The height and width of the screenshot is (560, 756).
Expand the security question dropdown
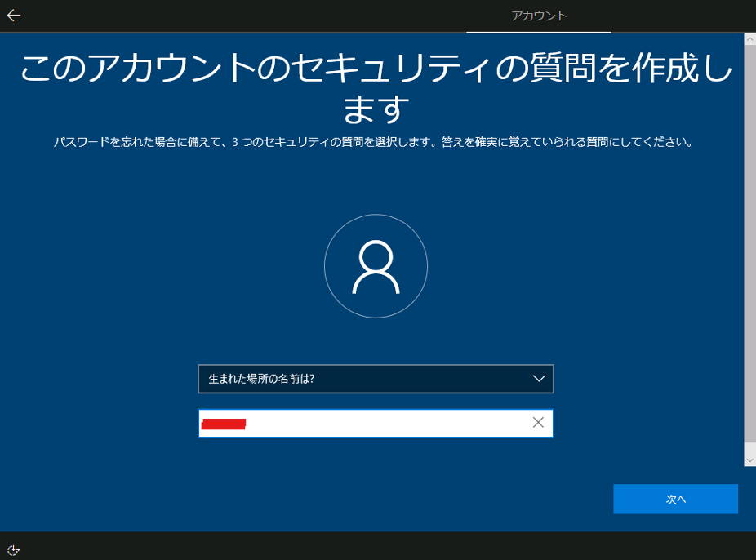376,379
